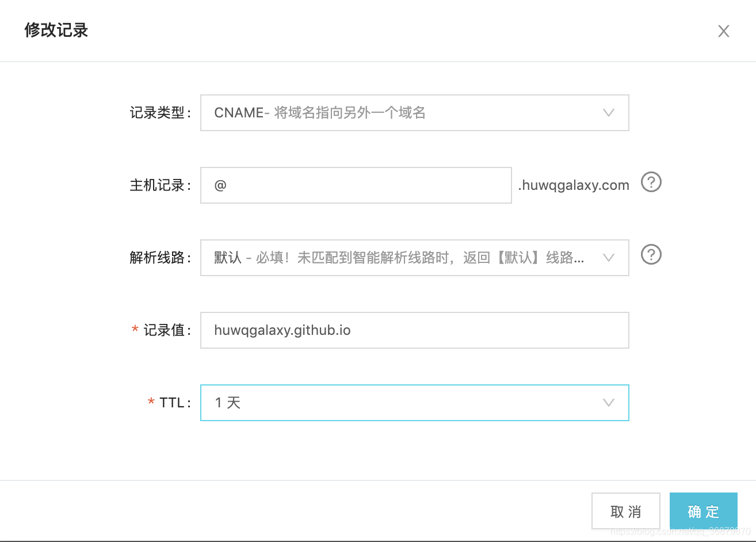Click the X to dismiss 修改记录 dialog

tap(723, 31)
